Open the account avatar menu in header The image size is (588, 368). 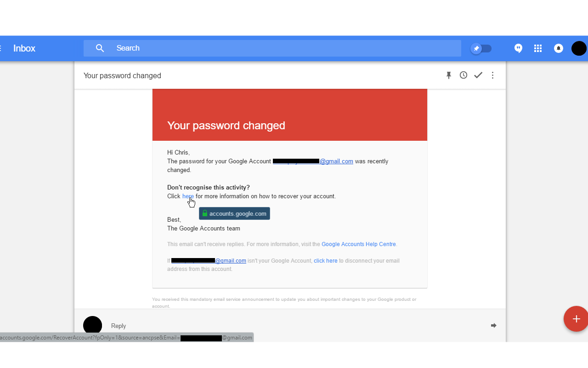pos(579,48)
